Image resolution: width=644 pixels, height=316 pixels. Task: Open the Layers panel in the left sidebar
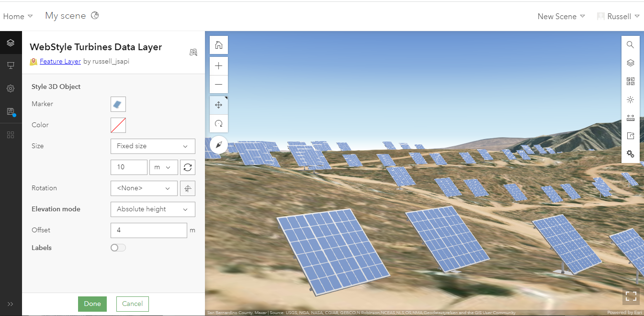click(x=11, y=42)
